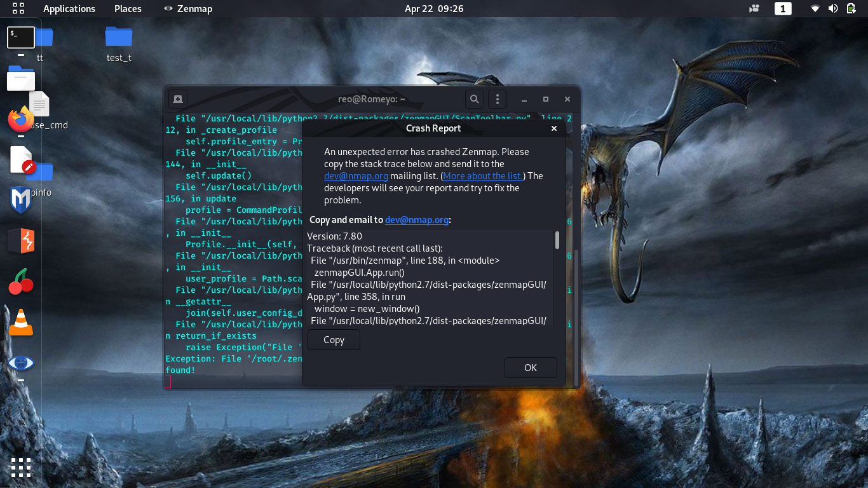Click the dev@nmap.org link after 'Copy and email to'
Viewport: 868px width, 488px height.
pyautogui.click(x=417, y=220)
